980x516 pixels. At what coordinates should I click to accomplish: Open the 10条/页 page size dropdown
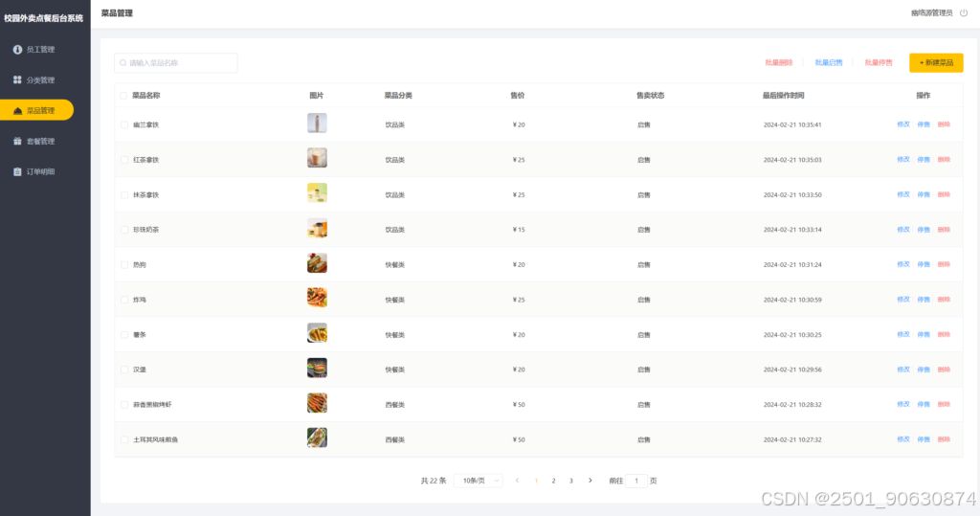pyautogui.click(x=479, y=481)
